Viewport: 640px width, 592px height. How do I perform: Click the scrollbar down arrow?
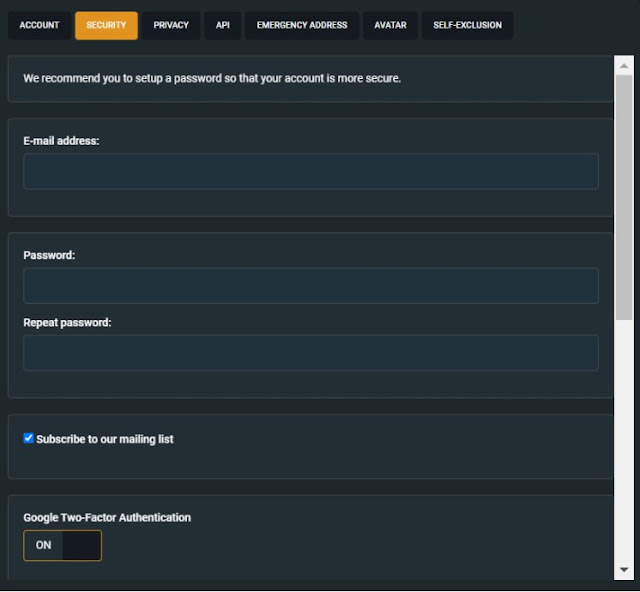624,570
